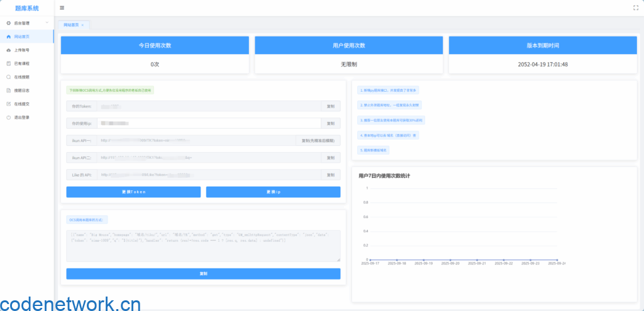Click inside the OCS config textarea
Screen dimensions: 644x311
coord(203,246)
